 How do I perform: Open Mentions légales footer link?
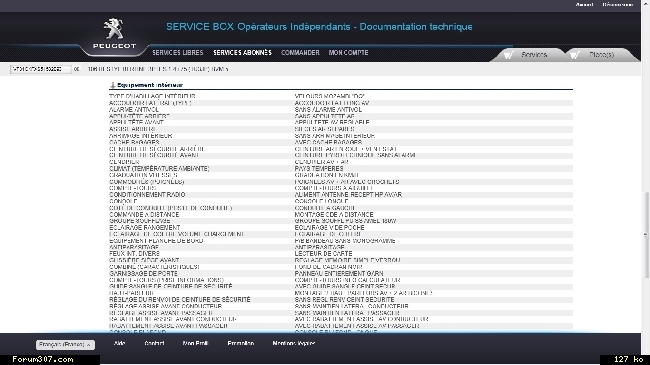pos(293,343)
